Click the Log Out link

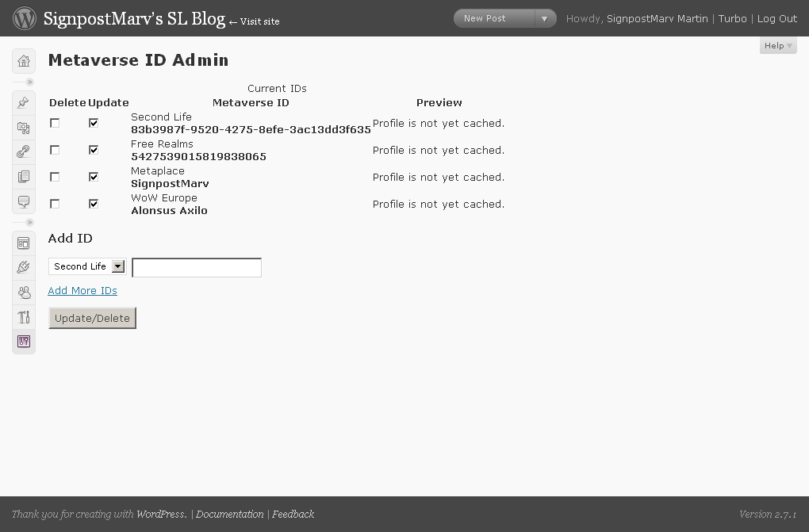(x=777, y=18)
